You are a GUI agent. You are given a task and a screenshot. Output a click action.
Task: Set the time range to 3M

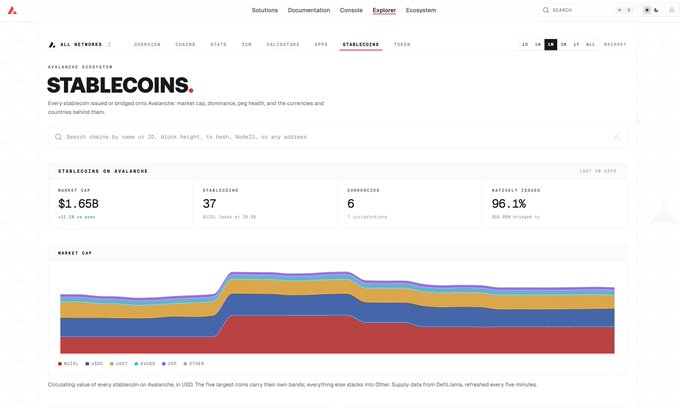coord(563,44)
